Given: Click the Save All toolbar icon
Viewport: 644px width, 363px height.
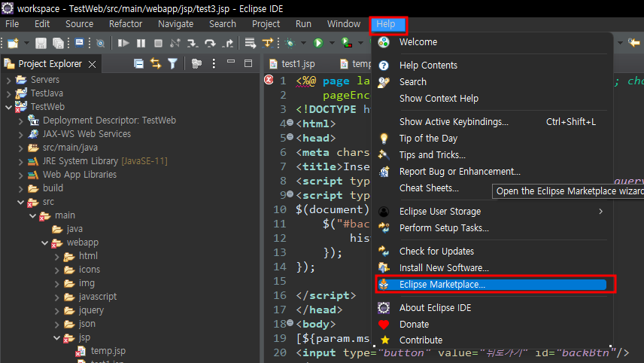Looking at the screenshot, I should [59, 43].
